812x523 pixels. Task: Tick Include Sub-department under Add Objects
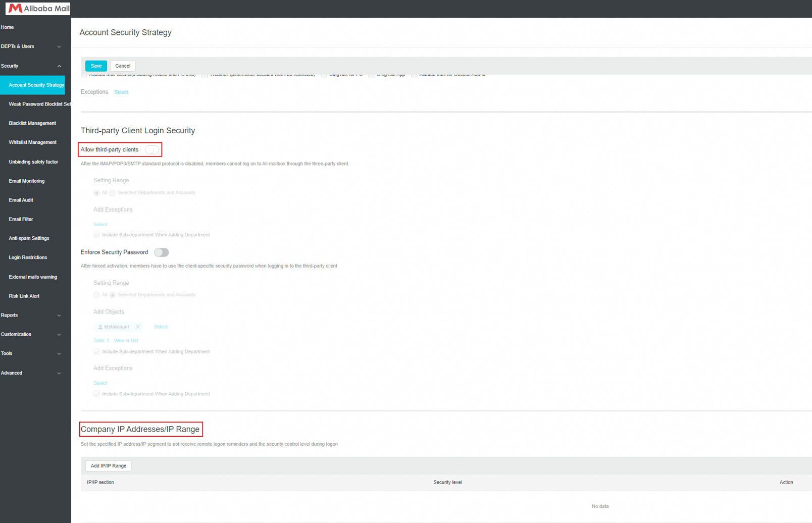[96, 352]
